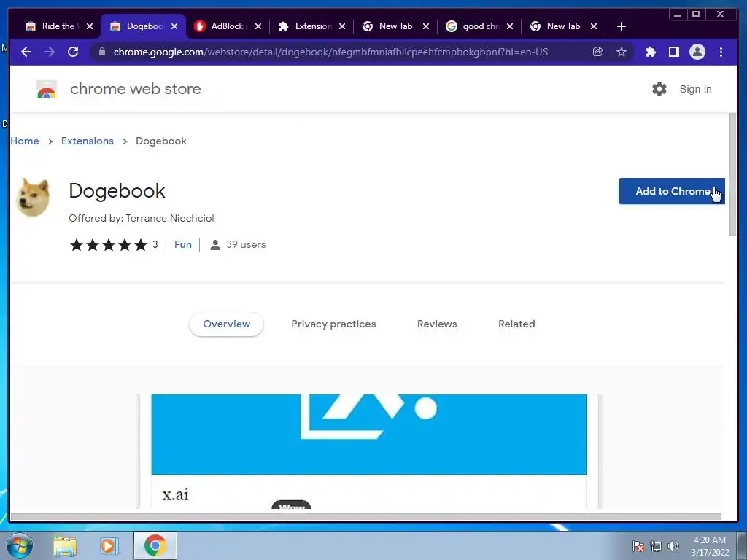Image resolution: width=747 pixels, height=560 pixels.
Task: Click the Dogebook doge icon
Action: point(33,198)
